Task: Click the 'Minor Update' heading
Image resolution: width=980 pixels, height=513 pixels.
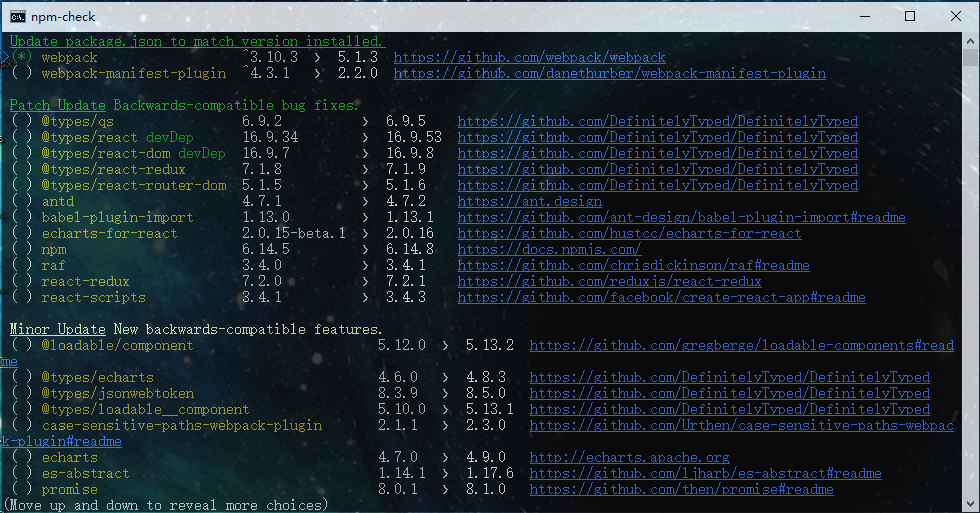Action: coord(58,329)
